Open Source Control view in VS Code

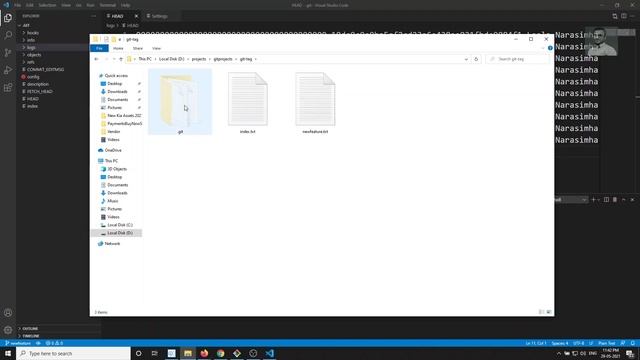point(8,53)
